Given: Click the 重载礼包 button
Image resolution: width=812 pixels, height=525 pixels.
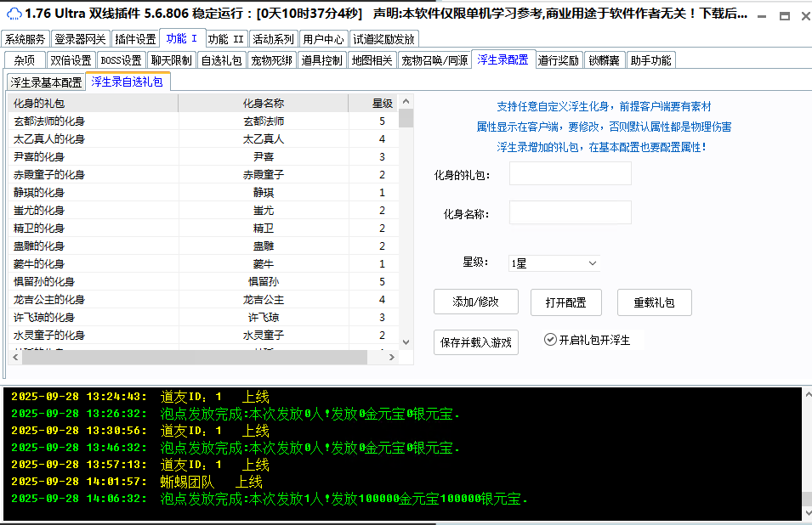Looking at the screenshot, I should point(653,302).
